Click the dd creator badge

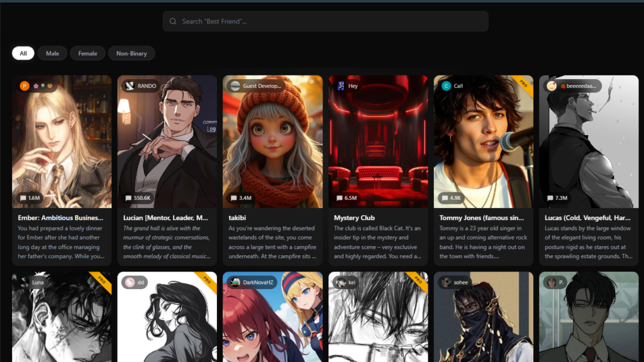click(135, 282)
